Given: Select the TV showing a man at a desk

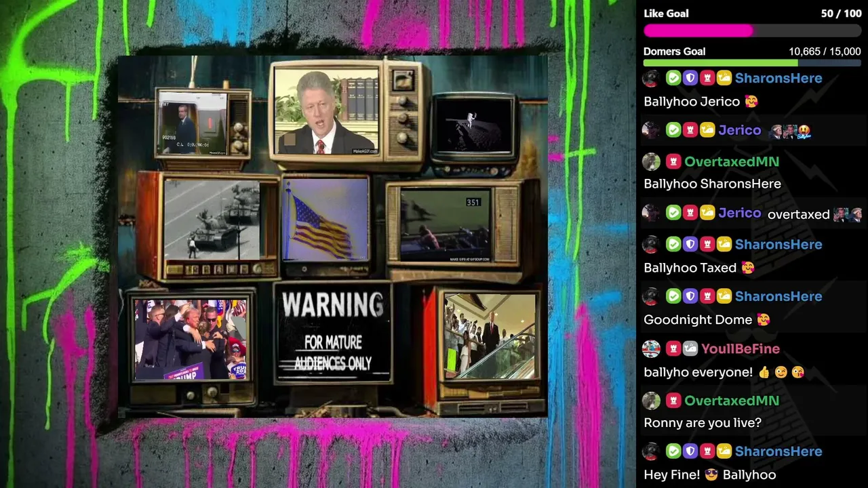Looking at the screenshot, I should click(x=327, y=112).
